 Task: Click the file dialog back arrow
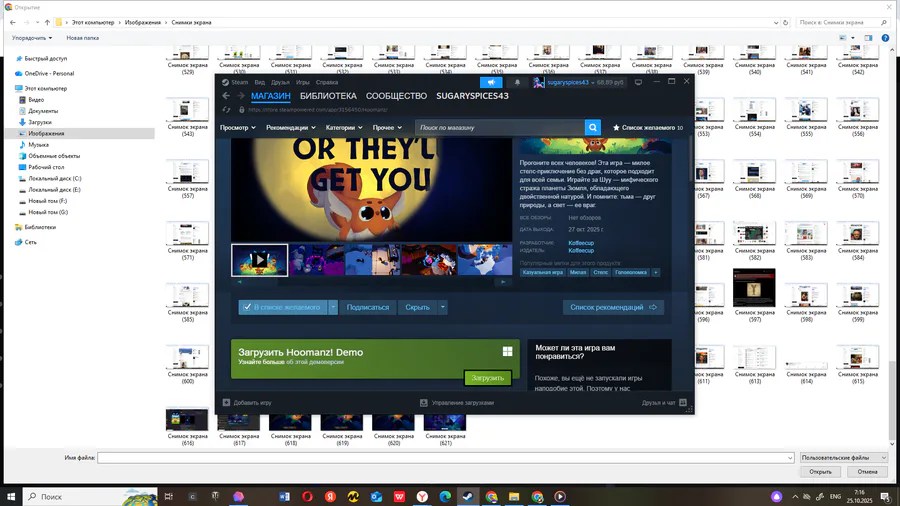coord(13,22)
